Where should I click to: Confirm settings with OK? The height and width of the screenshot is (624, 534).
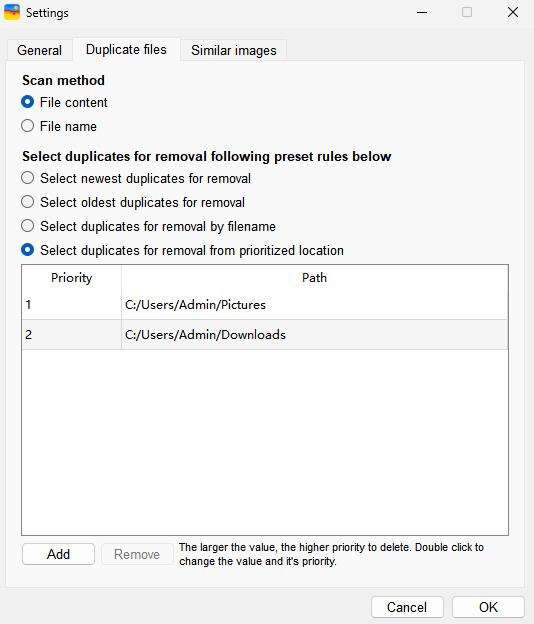tap(488, 607)
